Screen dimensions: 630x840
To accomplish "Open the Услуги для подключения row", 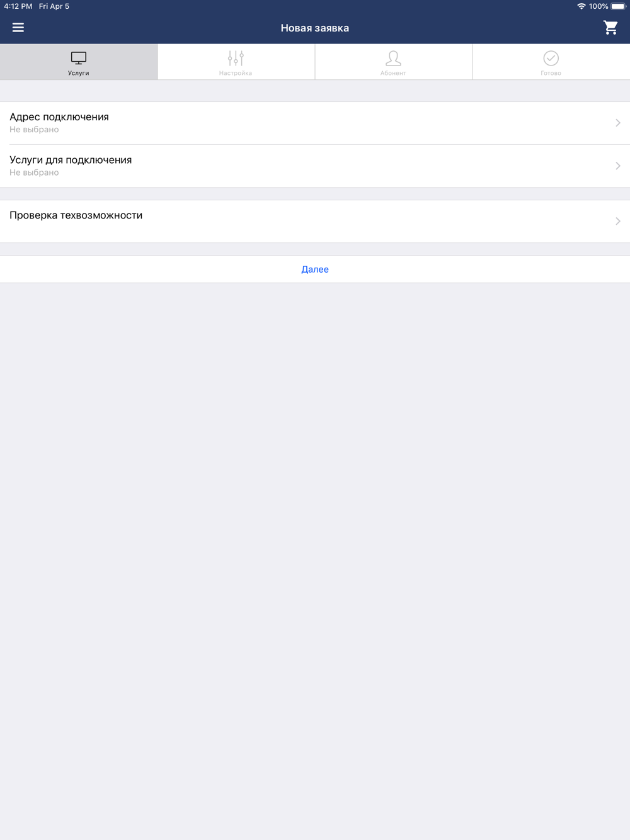I will point(315,166).
